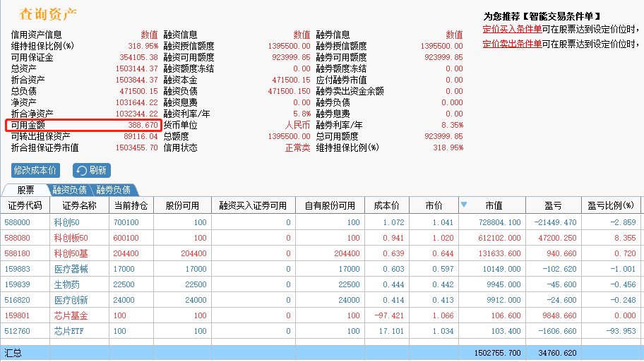Switch to the 融资负债 tab
644x362 pixels.
coord(69,190)
